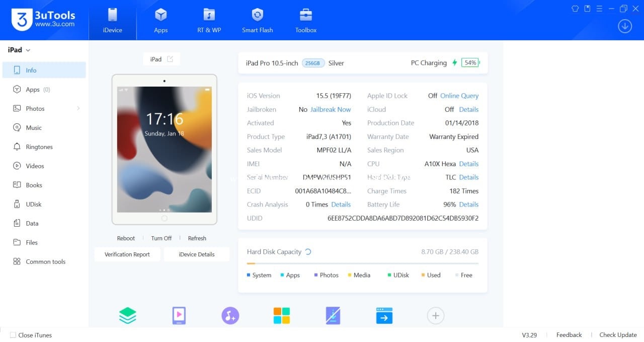Click the green stacked layers shortcut icon
The width and height of the screenshot is (644, 342).
(x=127, y=316)
